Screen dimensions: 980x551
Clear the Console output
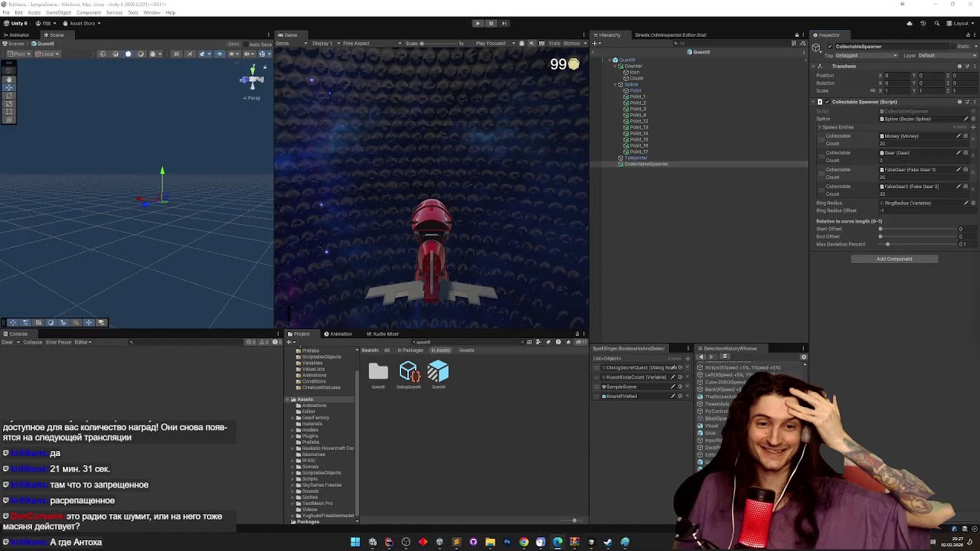tap(8, 342)
